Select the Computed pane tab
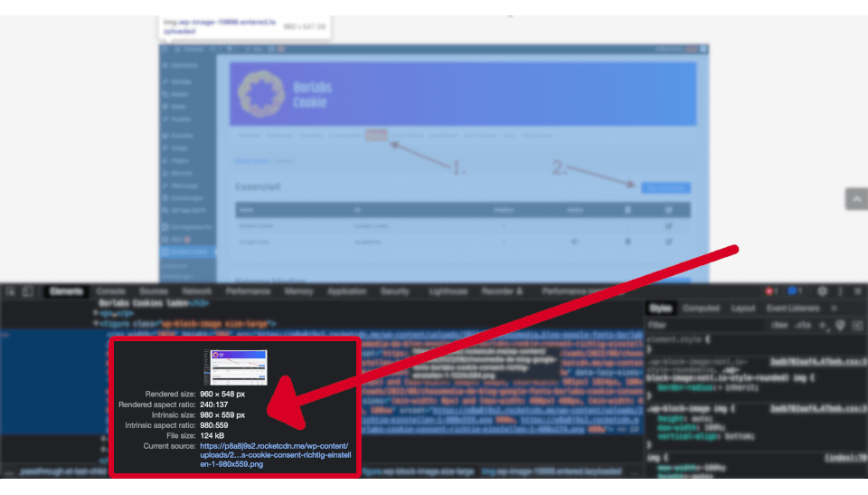868x495 pixels. pyautogui.click(x=702, y=309)
